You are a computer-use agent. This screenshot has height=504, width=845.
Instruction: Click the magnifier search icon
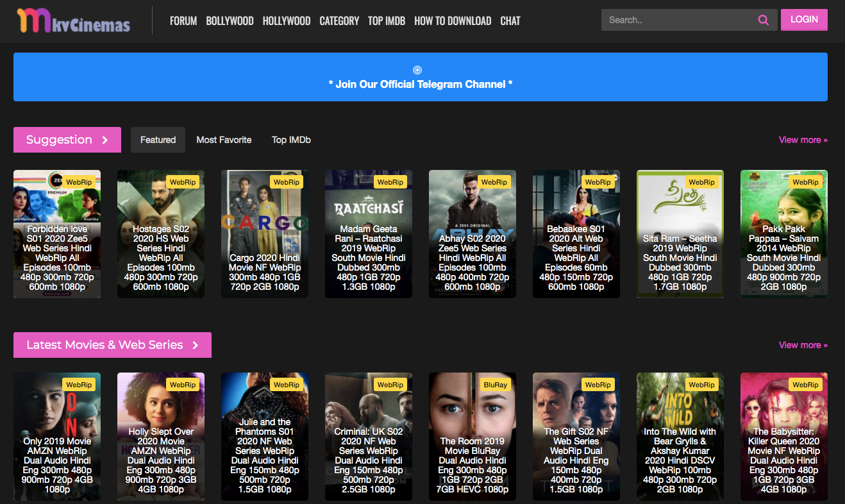[763, 20]
